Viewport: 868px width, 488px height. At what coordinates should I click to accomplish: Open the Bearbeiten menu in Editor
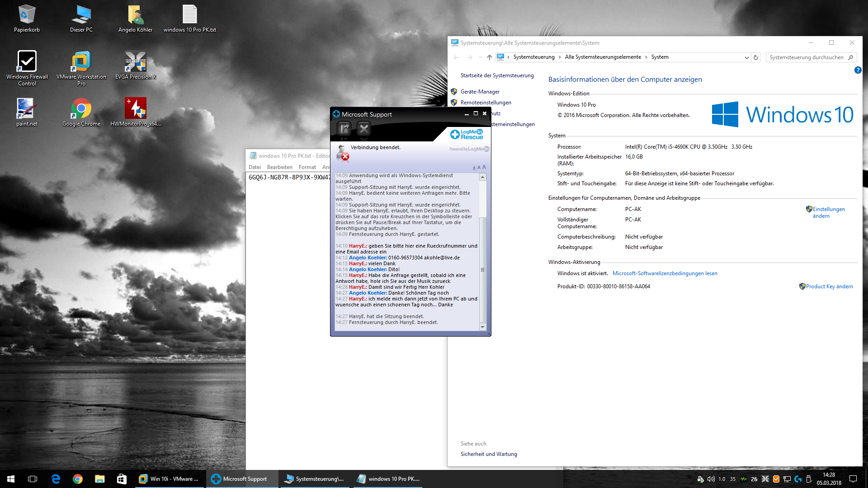coord(279,167)
